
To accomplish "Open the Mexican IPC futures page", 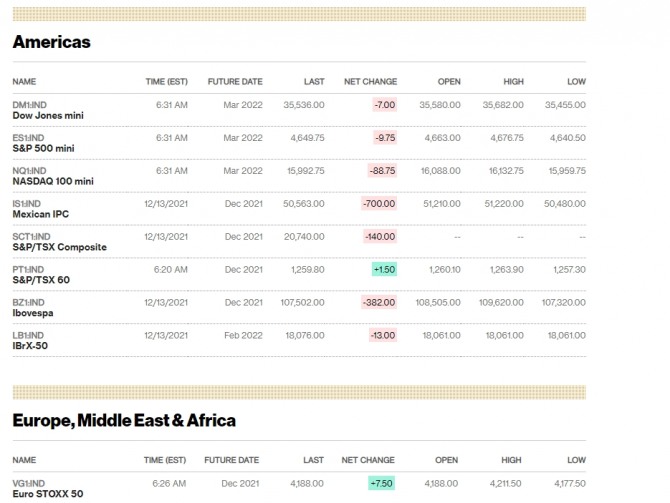I will pos(40,214).
